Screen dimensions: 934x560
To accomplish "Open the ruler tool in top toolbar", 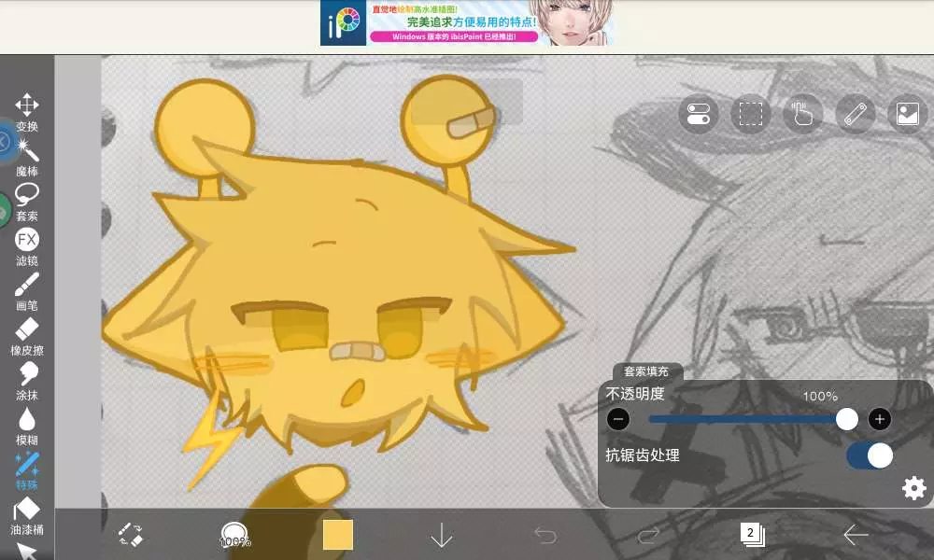I will [x=855, y=114].
